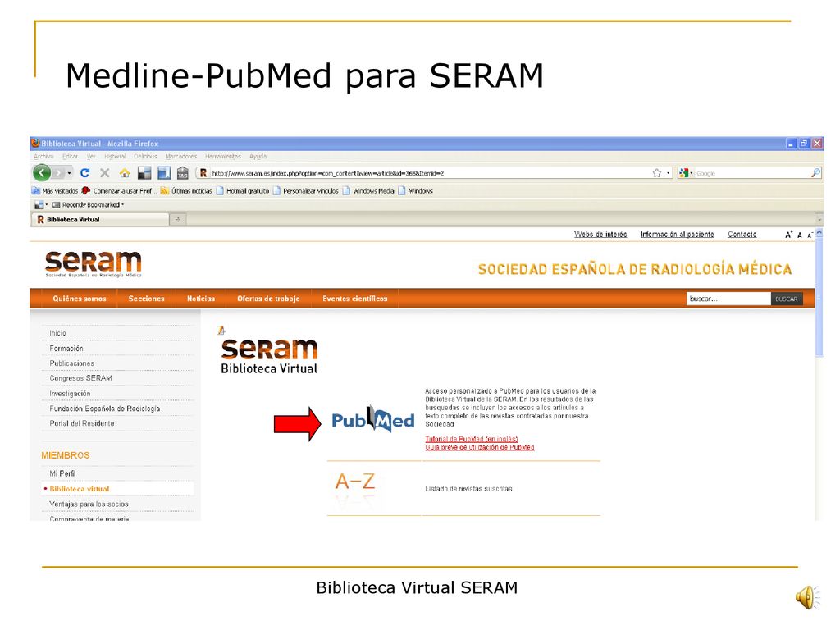Click the BUSCAR button

point(787,299)
